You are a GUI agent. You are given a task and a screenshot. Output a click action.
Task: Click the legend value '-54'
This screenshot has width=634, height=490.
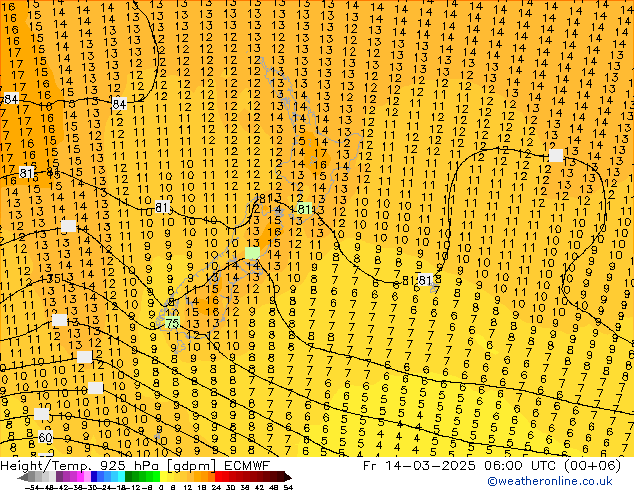coord(32,487)
